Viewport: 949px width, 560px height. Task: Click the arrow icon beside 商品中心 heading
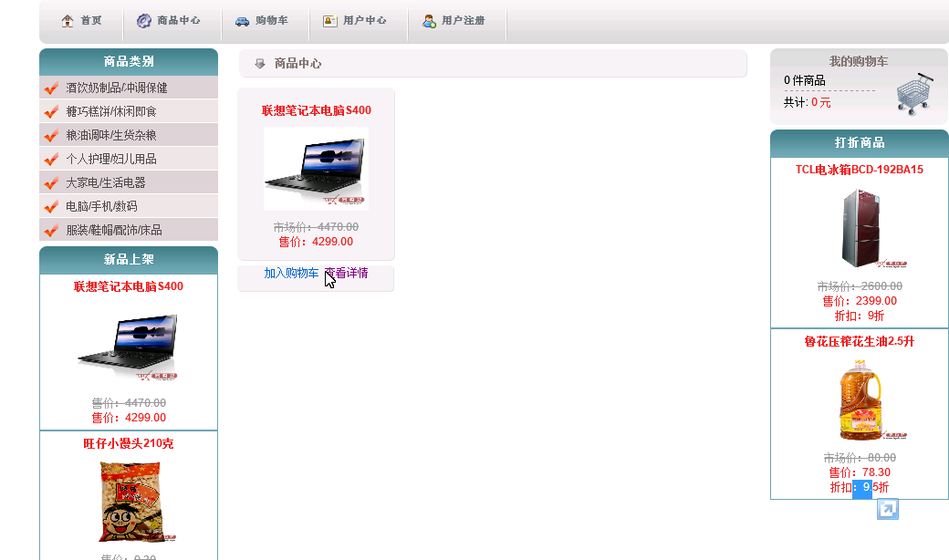260,64
